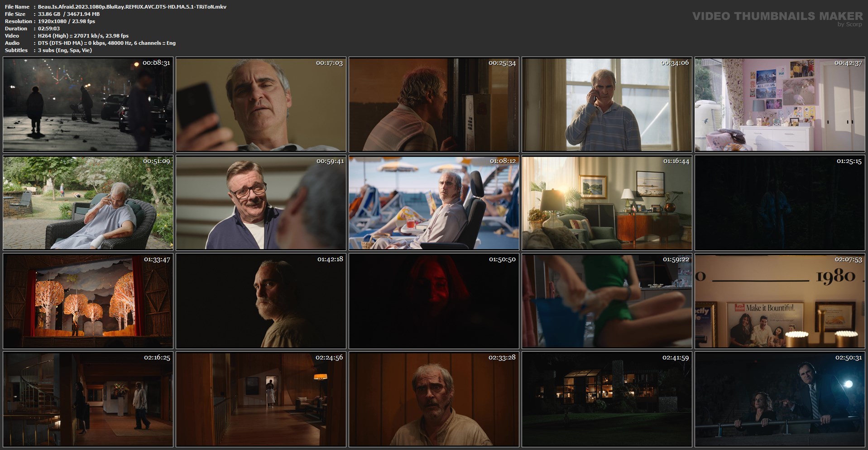Click the resolution value 1920x1080 / 23.98 fps
Viewport: 868px width, 450px height.
point(67,21)
